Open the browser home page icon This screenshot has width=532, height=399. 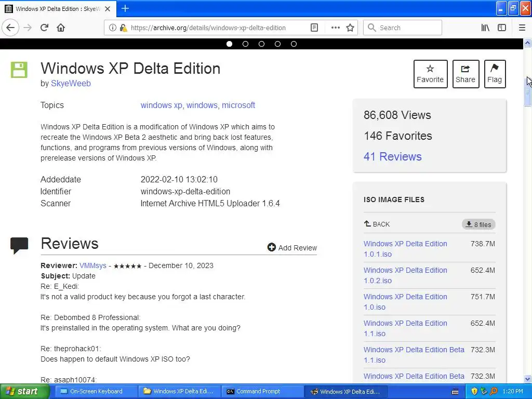coord(61,28)
